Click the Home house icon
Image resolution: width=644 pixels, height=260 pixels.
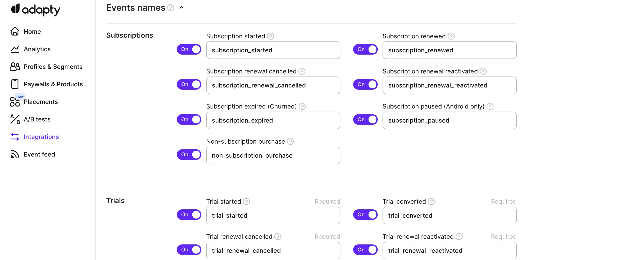(x=15, y=32)
